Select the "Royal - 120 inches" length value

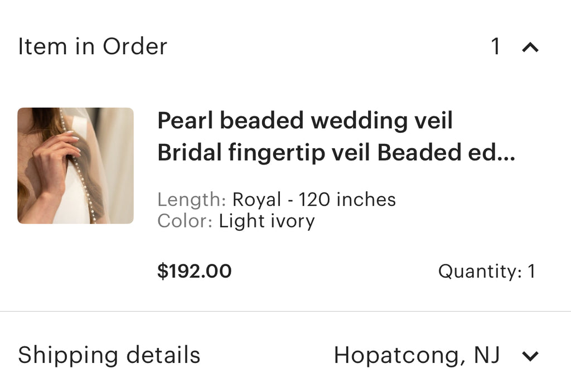coord(313,199)
